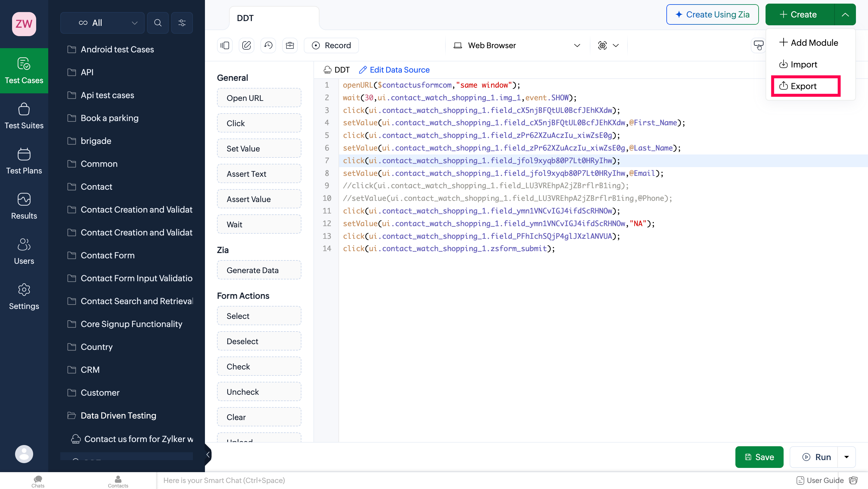Screen dimensions: 868x489
Task: Open the User Guide link
Action: pos(820,480)
